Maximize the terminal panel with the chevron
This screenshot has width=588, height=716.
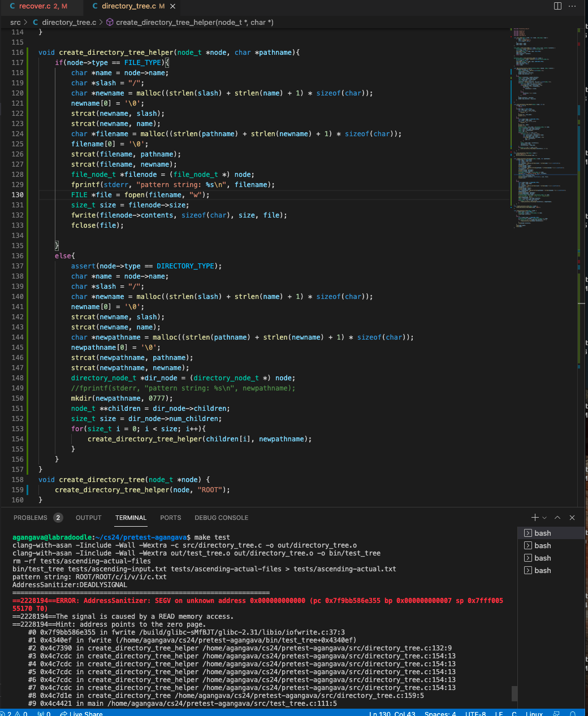pos(557,518)
